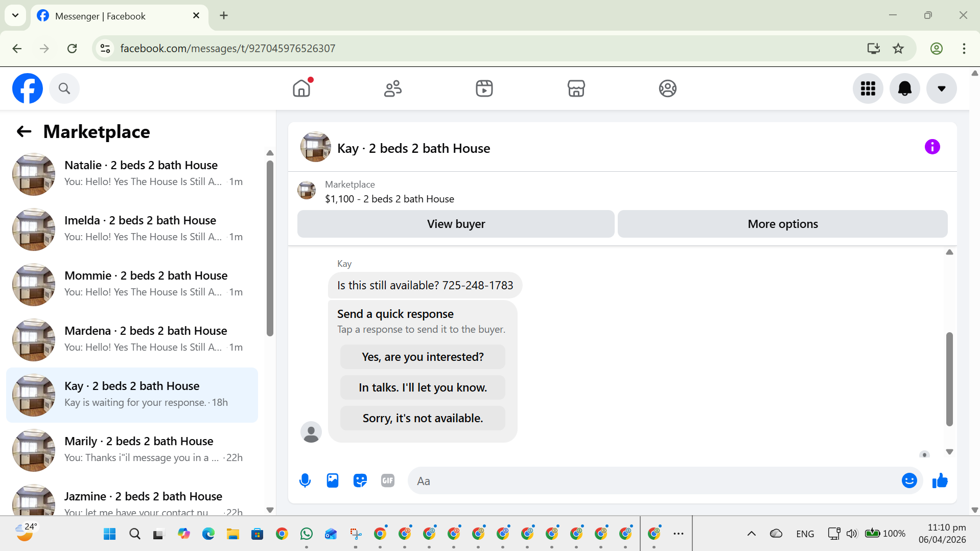Go back from Marketplace inbox

pyautogui.click(x=24, y=132)
